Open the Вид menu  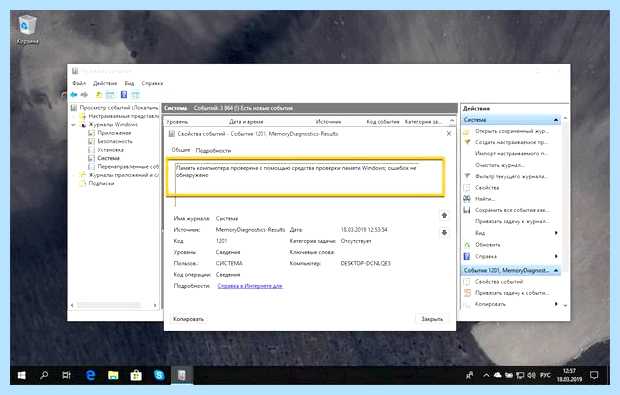coord(129,83)
